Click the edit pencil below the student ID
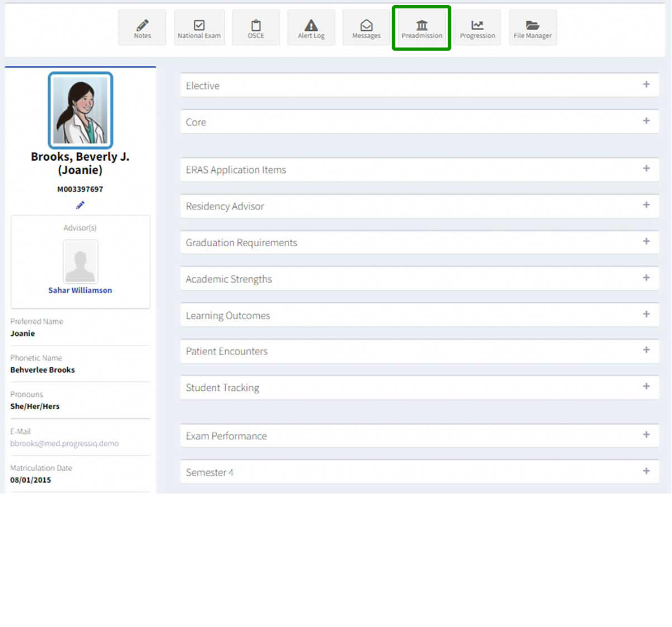672x627 pixels. [x=80, y=205]
